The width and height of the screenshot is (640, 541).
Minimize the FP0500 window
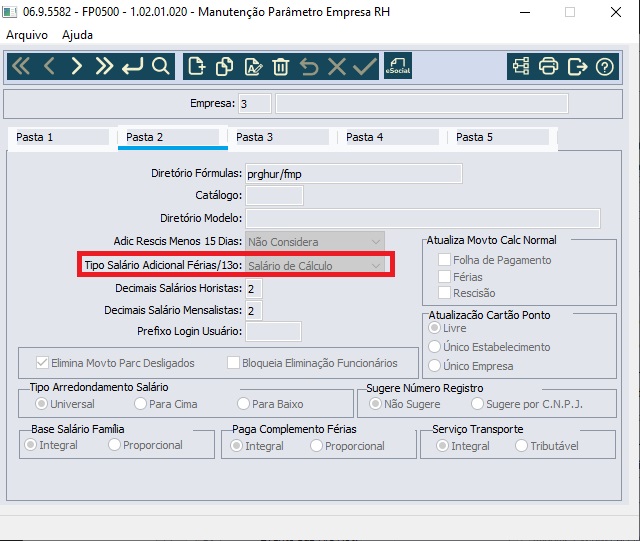pyautogui.click(x=525, y=12)
